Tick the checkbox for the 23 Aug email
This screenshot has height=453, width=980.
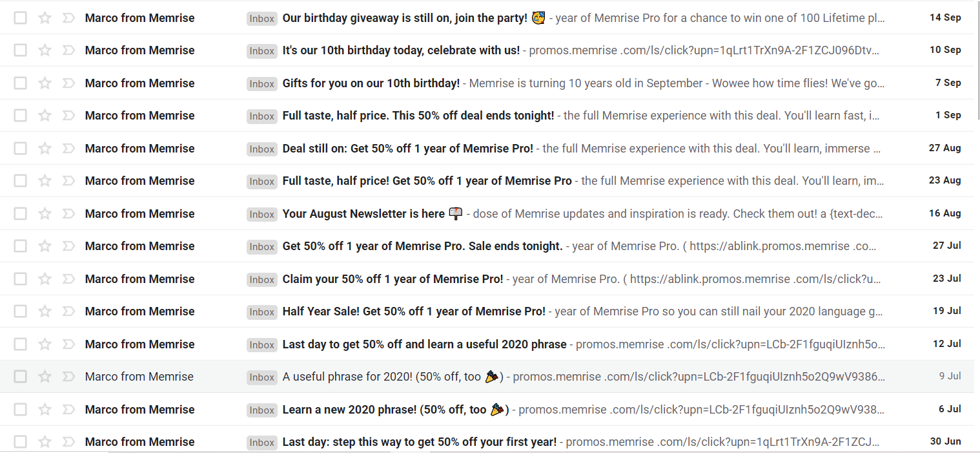21,181
